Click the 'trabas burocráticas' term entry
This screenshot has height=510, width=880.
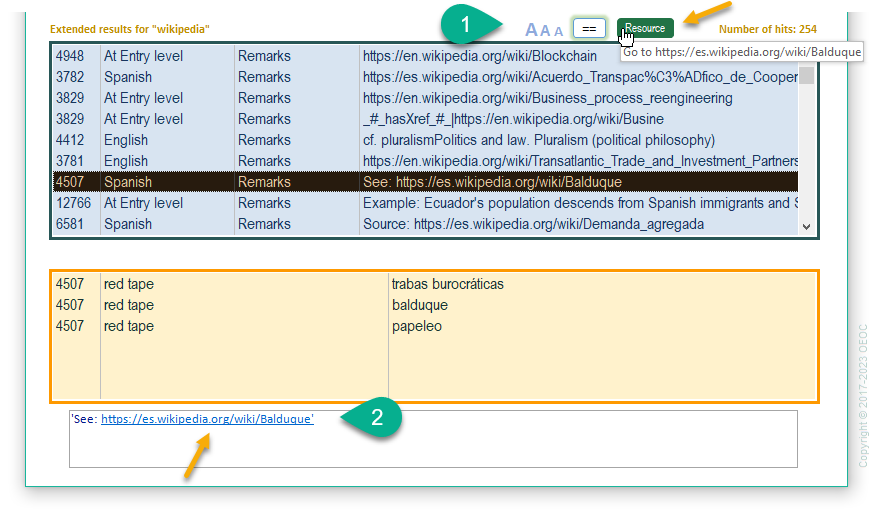[447, 284]
